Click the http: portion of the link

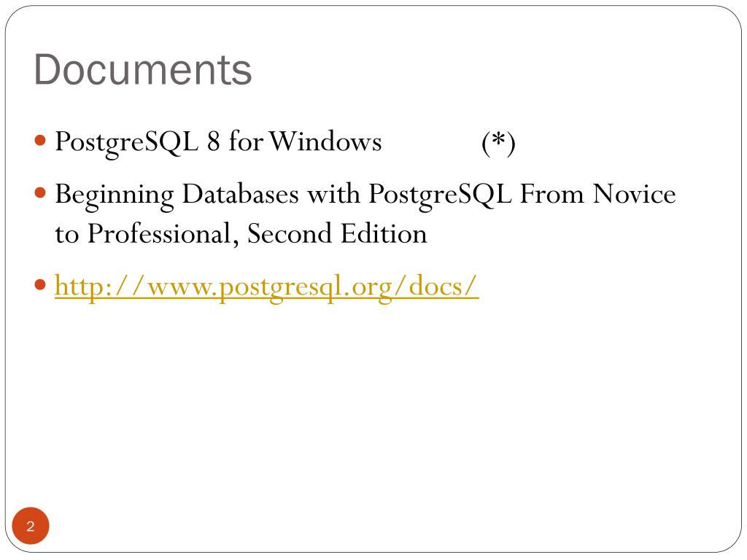pos(83,287)
